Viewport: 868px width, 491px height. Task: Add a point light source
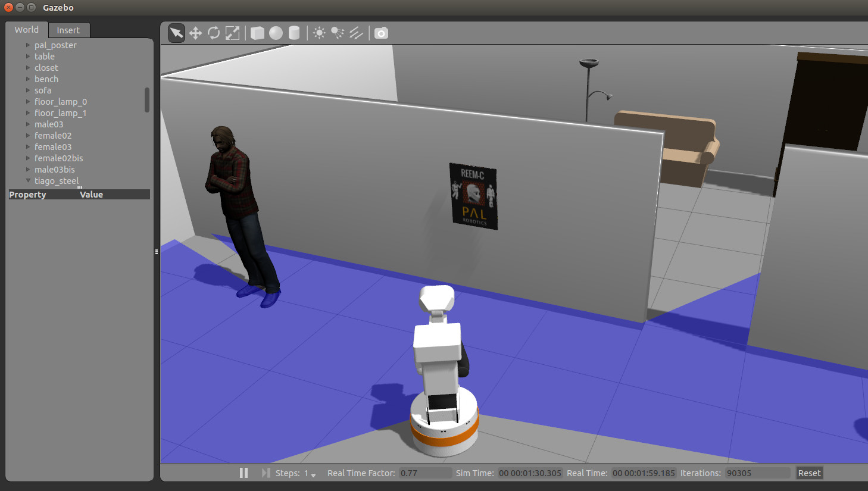point(319,33)
